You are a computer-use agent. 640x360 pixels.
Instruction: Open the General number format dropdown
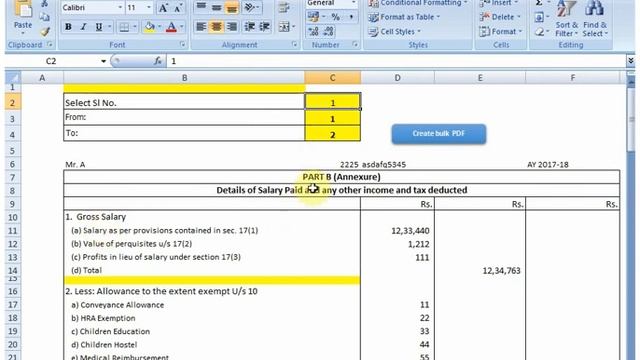(353, 3)
